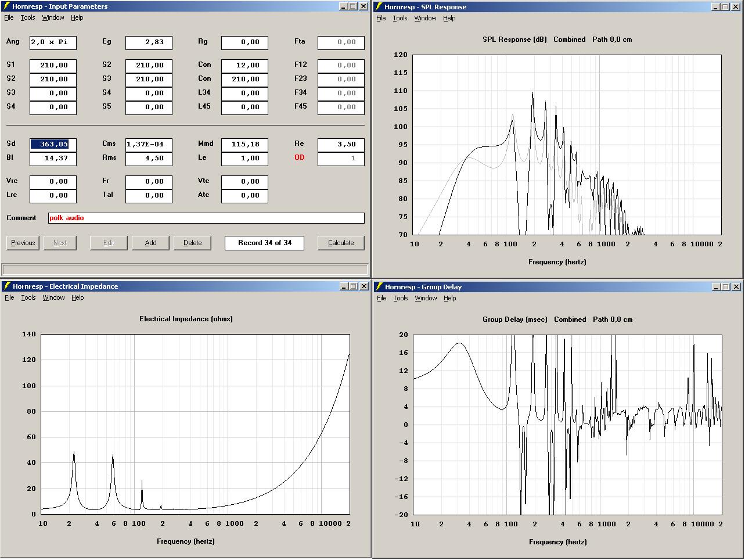Select the Vtc input field
The width and height of the screenshot is (745, 560).
pyautogui.click(x=244, y=182)
